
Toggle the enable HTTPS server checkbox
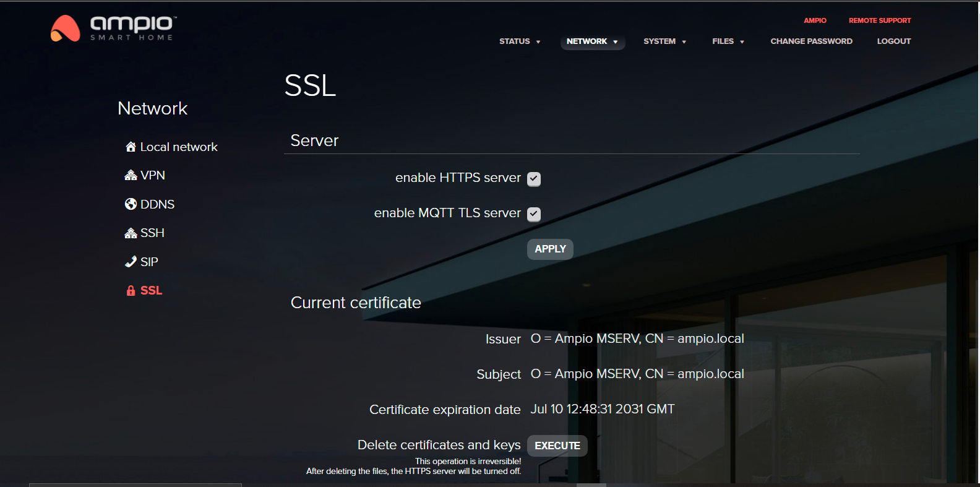tap(534, 179)
